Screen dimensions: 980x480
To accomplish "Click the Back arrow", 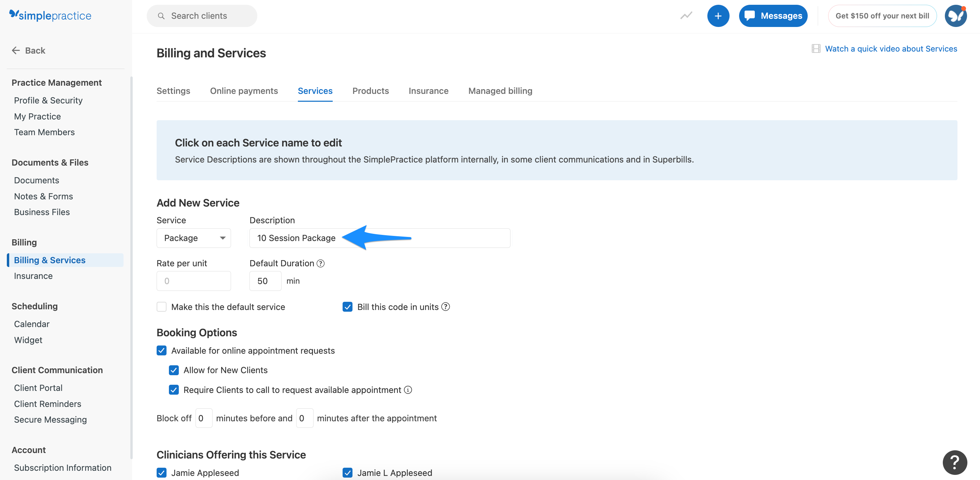I will [16, 50].
